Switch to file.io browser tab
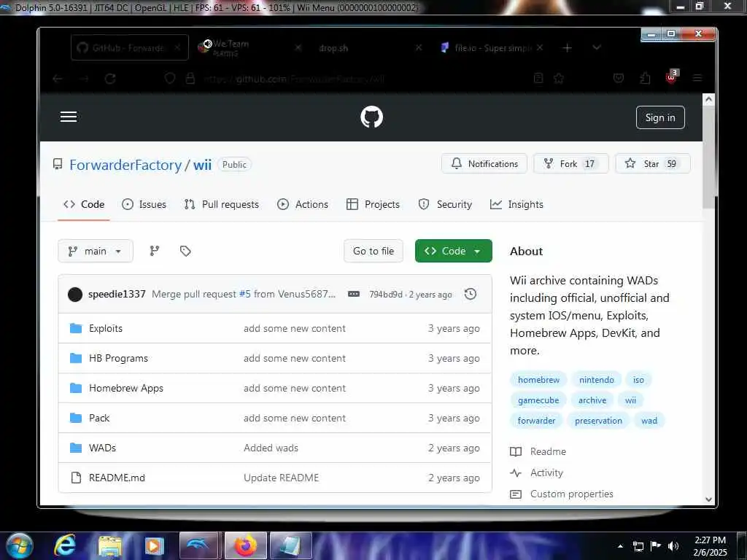Image resolution: width=747 pixels, height=560 pixels. [491, 47]
